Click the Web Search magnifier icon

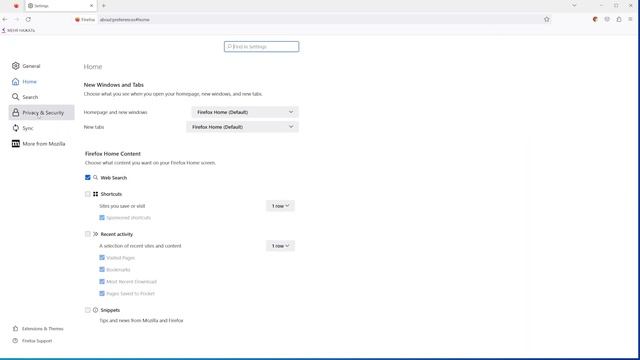(x=96, y=178)
